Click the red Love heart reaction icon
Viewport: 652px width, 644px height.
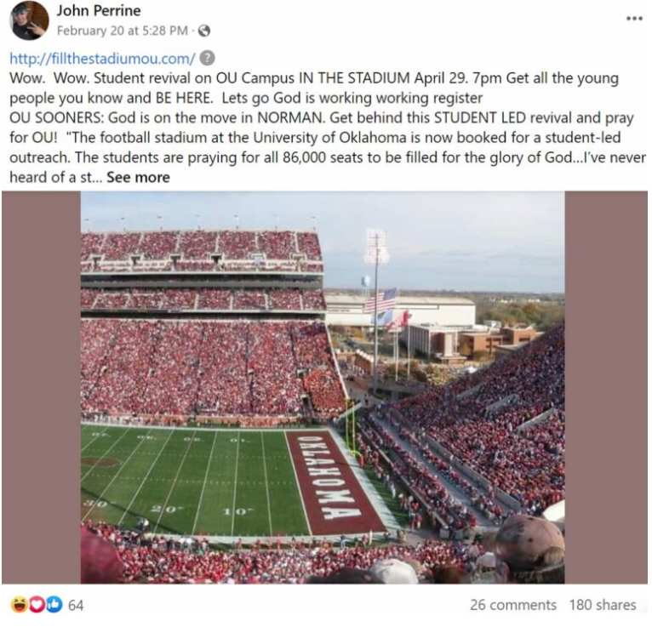coord(37,605)
